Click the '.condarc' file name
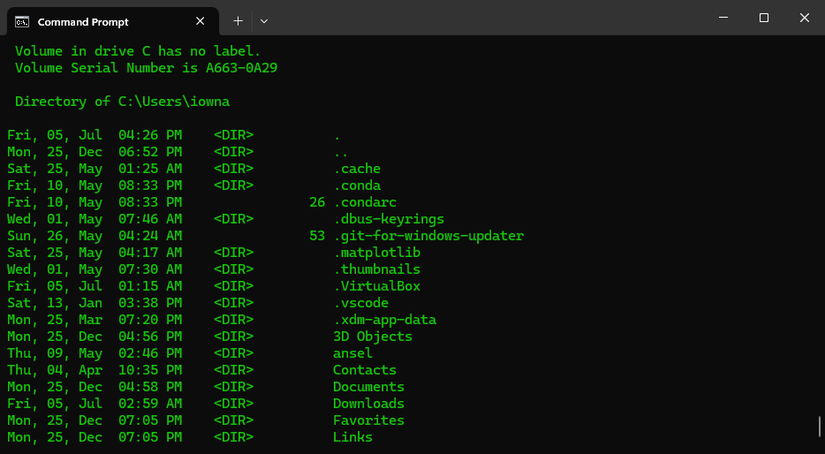The width and height of the screenshot is (825, 454). 365,203
